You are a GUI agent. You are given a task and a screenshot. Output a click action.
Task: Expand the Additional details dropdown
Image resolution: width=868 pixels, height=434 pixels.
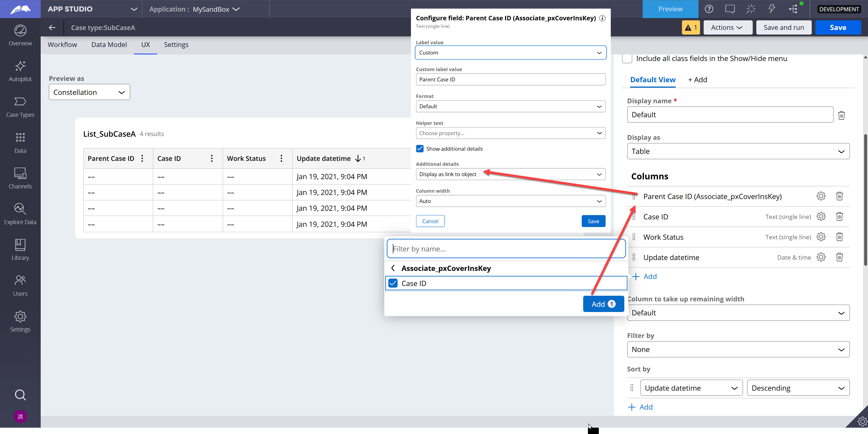pyautogui.click(x=510, y=174)
